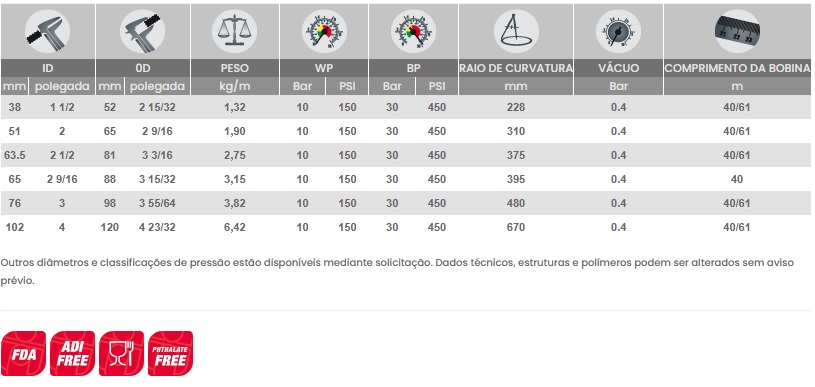Click the ID caliper icon
Image resolution: width=815 pixels, height=387 pixels.
(x=48, y=31)
